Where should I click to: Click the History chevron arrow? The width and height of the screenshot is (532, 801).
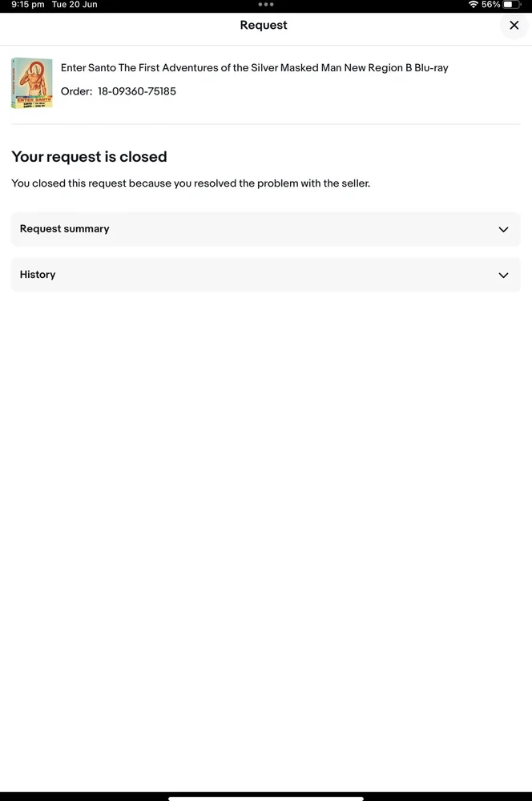[x=503, y=276]
